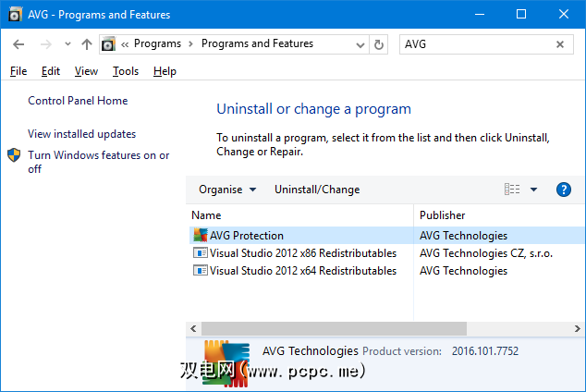The image size is (586, 392).
Task: Maximize the Programs and Features window
Action: pyautogui.click(x=521, y=14)
